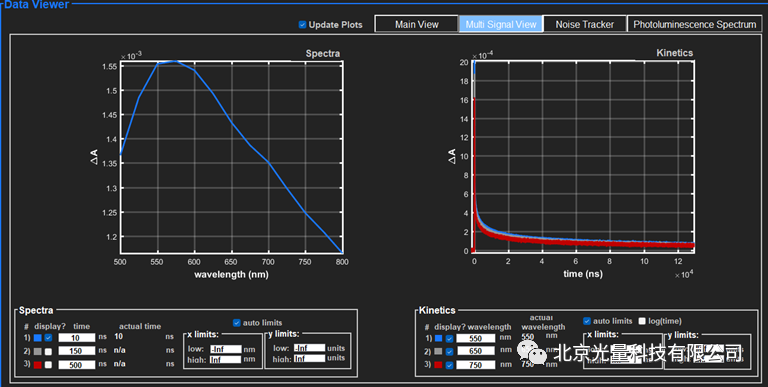
Task: Enable the log(time) checkbox
Action: tap(642, 321)
